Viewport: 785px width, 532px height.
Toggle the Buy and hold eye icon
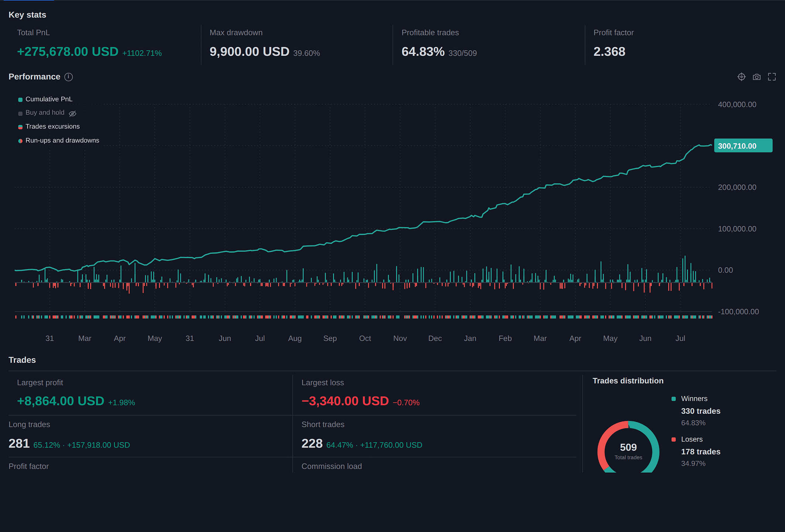[x=72, y=113]
